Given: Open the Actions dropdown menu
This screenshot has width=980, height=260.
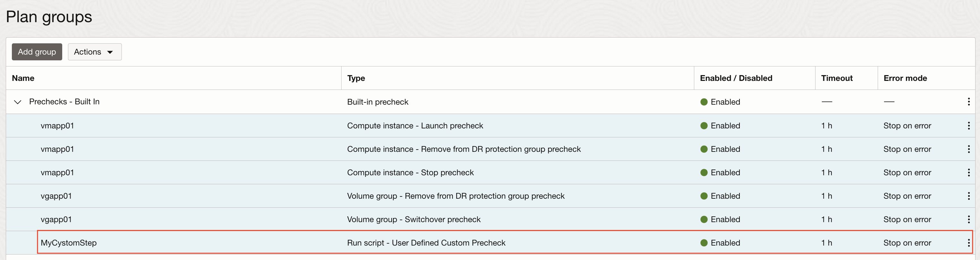Looking at the screenshot, I should (95, 52).
